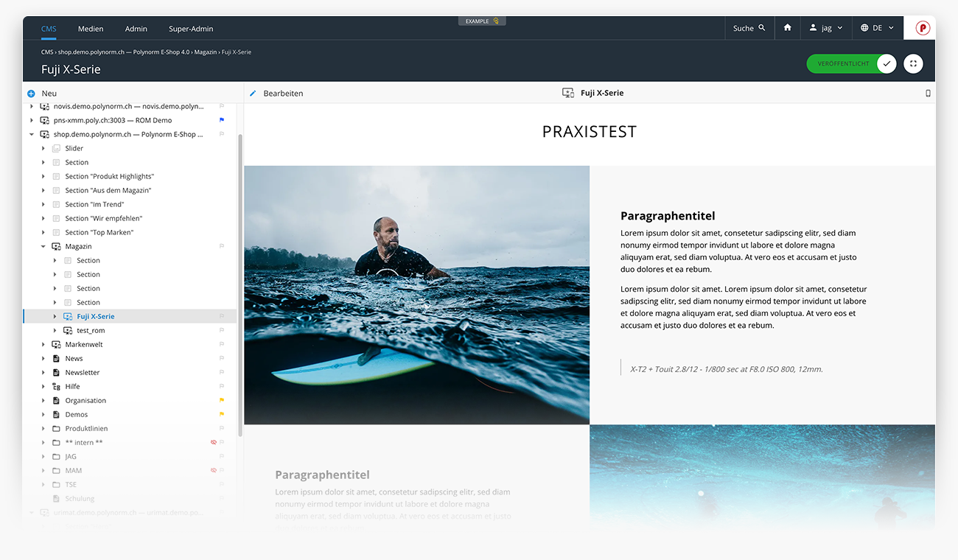Click the red Polynorm logo icon
The image size is (958, 560).
point(922,28)
